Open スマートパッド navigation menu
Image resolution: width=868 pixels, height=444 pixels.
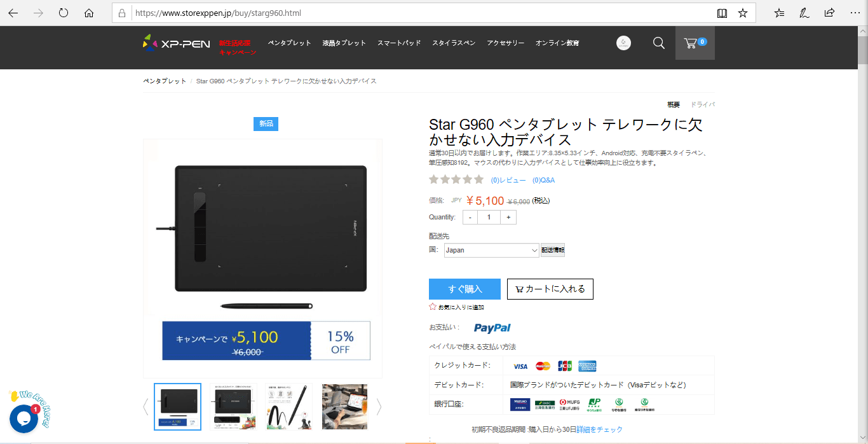click(x=399, y=43)
